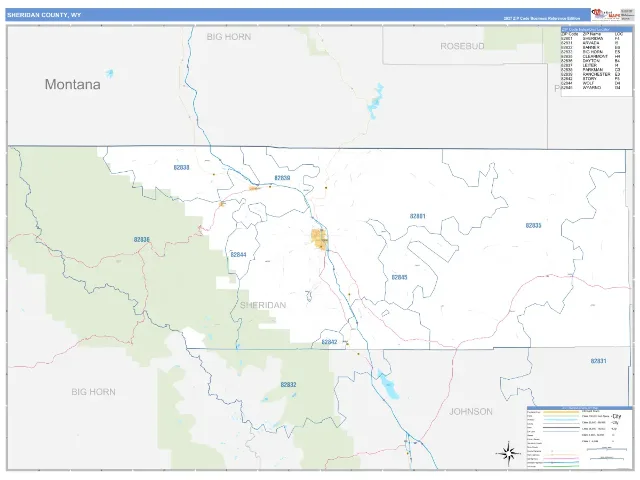Select the orange Sheridan city area
Image resolution: width=640 pixels, height=480 pixels.
click(x=319, y=239)
